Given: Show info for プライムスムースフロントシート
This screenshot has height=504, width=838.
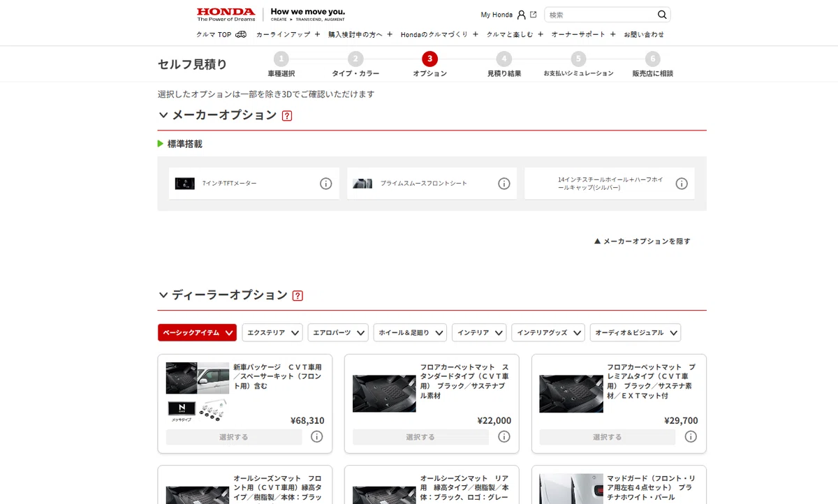Looking at the screenshot, I should (504, 184).
